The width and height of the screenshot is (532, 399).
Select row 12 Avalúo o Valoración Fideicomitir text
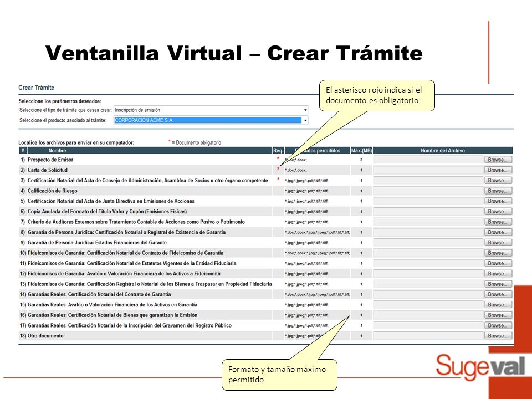[124, 273]
